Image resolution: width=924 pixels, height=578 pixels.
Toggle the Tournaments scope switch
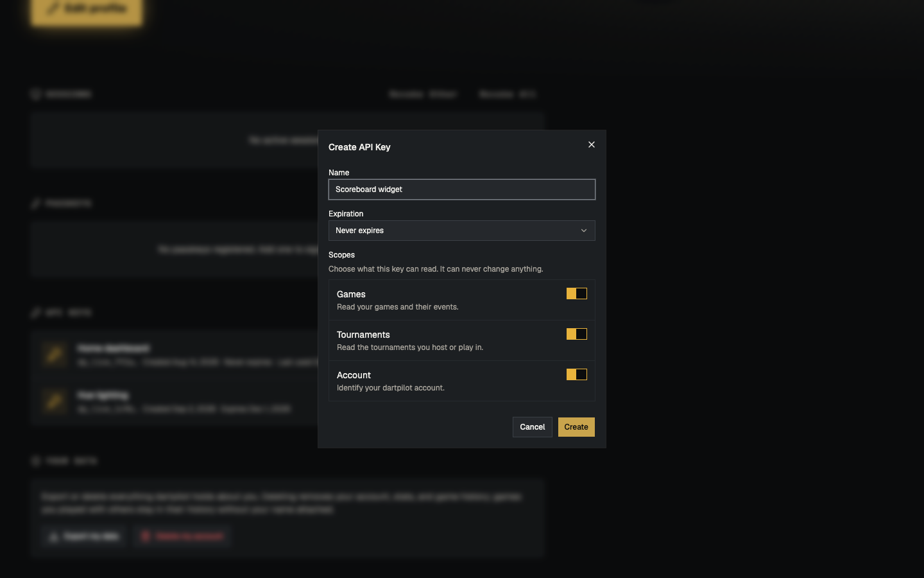577,334
